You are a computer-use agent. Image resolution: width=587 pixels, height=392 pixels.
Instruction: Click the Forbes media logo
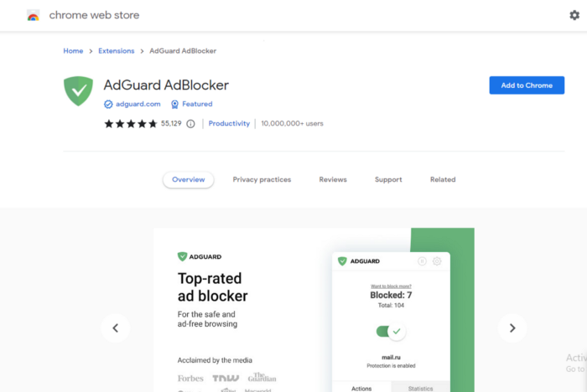coord(190,379)
